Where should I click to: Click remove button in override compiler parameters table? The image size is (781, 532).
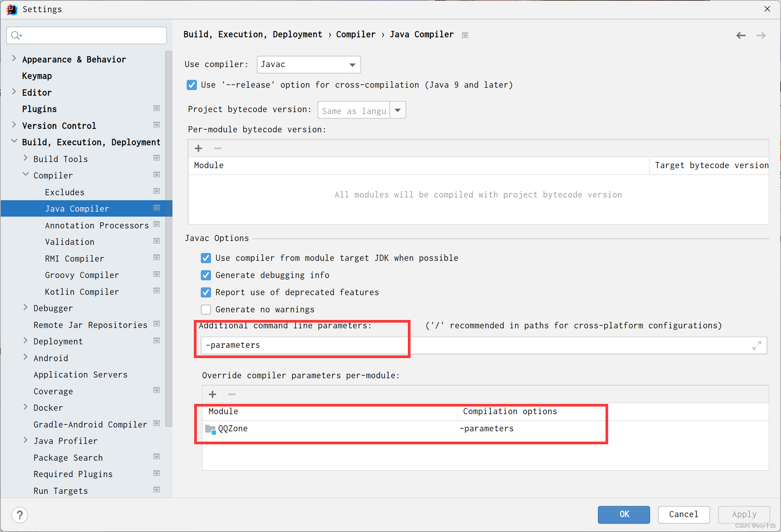232,394
